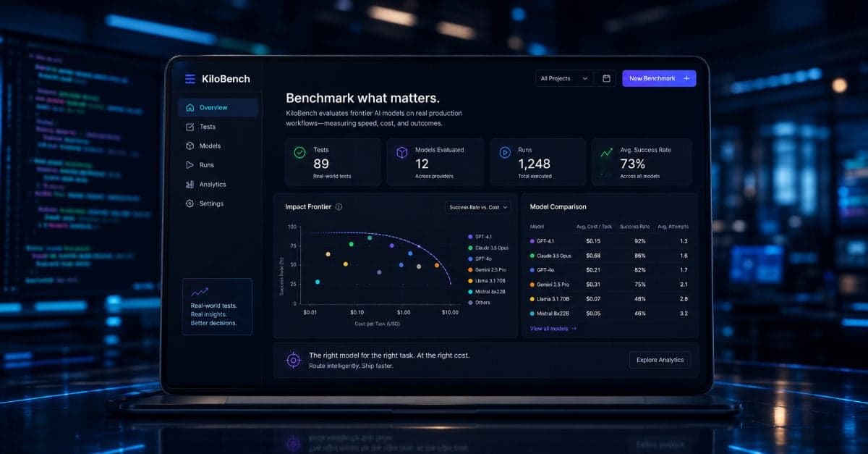Click the Model column header
The height and width of the screenshot is (454, 868).
tap(537, 227)
